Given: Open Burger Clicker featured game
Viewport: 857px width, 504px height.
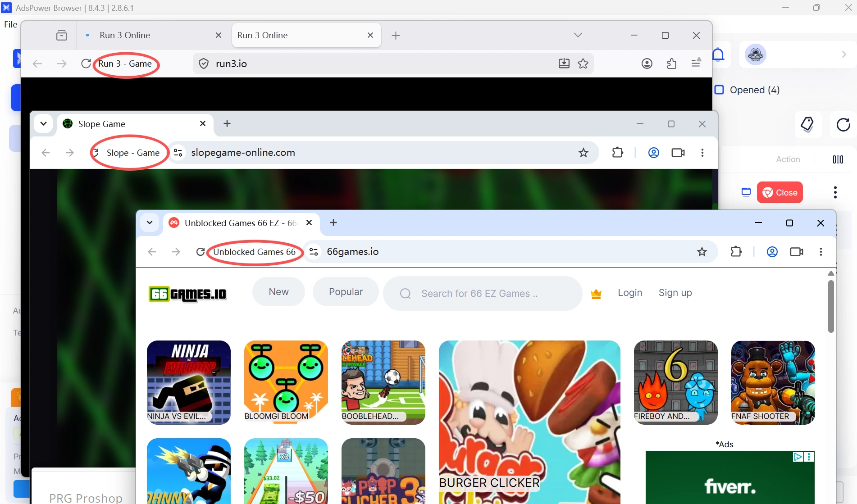Looking at the screenshot, I should tap(529, 422).
